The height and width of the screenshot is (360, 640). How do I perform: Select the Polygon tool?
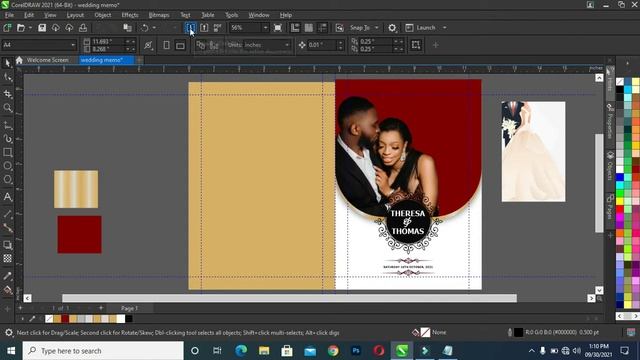pyautogui.click(x=7, y=180)
